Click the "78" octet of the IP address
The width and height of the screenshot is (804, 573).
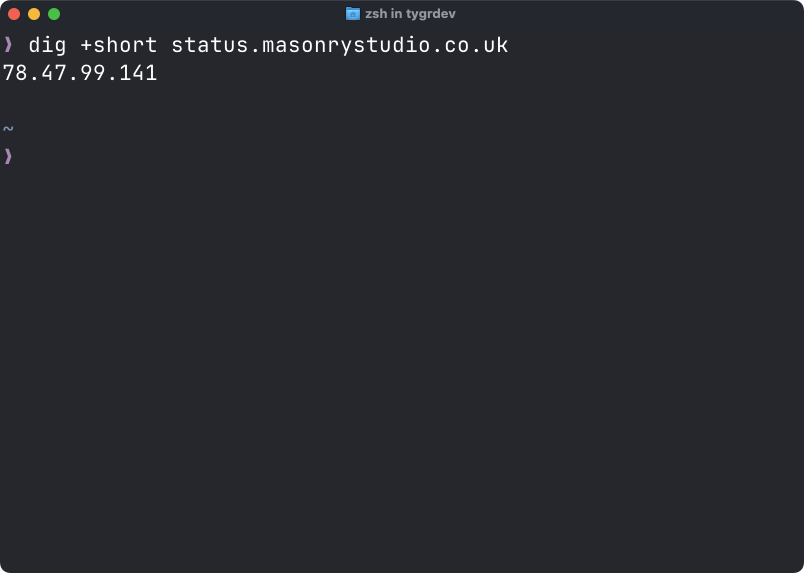pyautogui.click(x=15, y=73)
